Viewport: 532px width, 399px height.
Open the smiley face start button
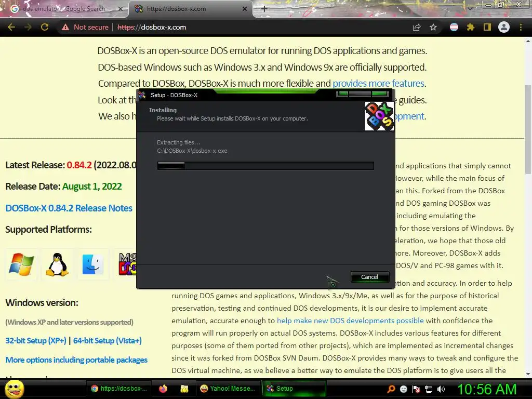[x=14, y=389]
